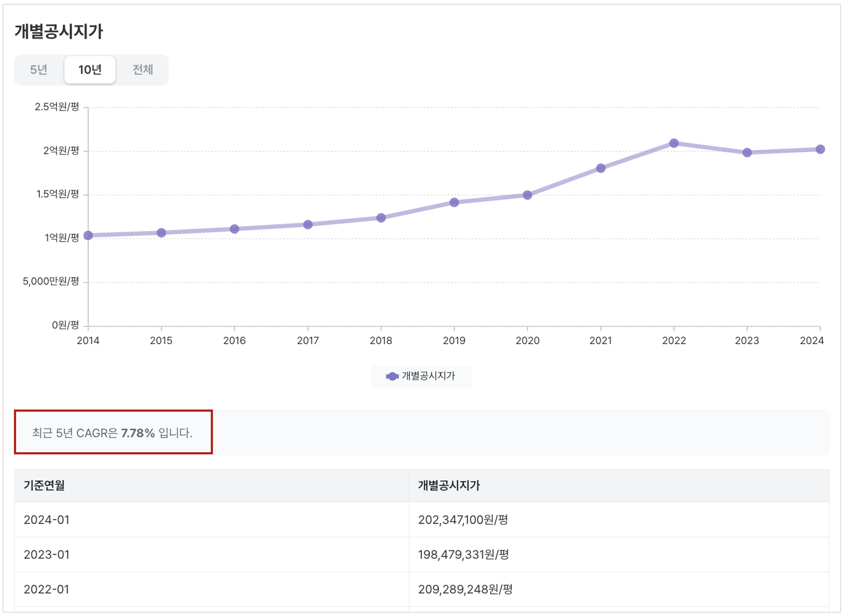
Task: Click the 2017 data point marker
Action: tap(308, 224)
